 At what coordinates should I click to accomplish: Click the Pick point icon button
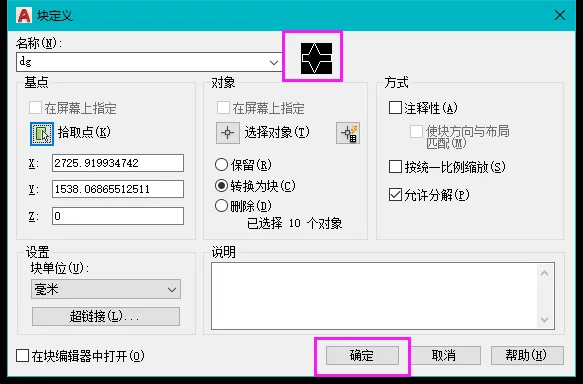[42, 134]
